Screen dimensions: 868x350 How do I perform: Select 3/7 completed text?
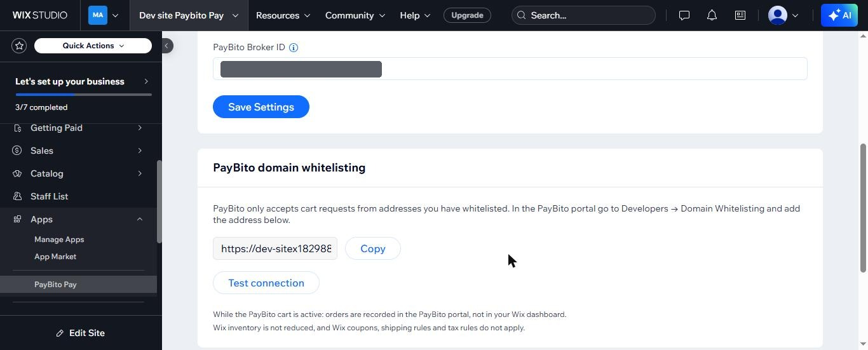[x=41, y=107]
